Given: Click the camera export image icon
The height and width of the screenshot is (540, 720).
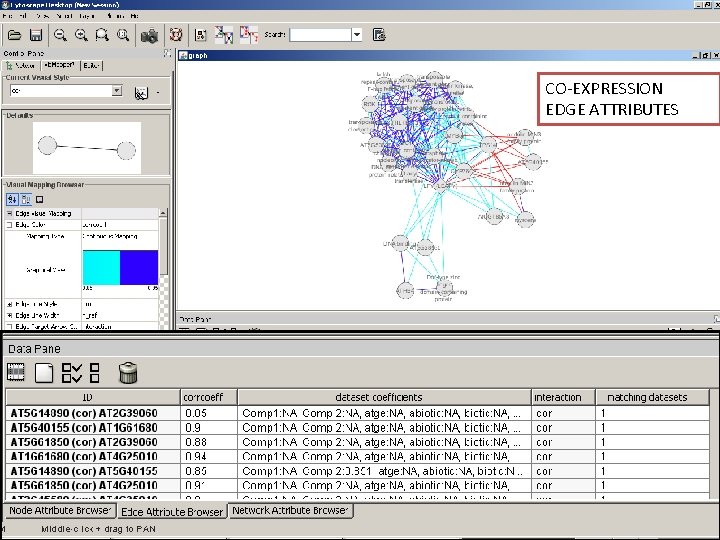Looking at the screenshot, I should tap(149, 35).
